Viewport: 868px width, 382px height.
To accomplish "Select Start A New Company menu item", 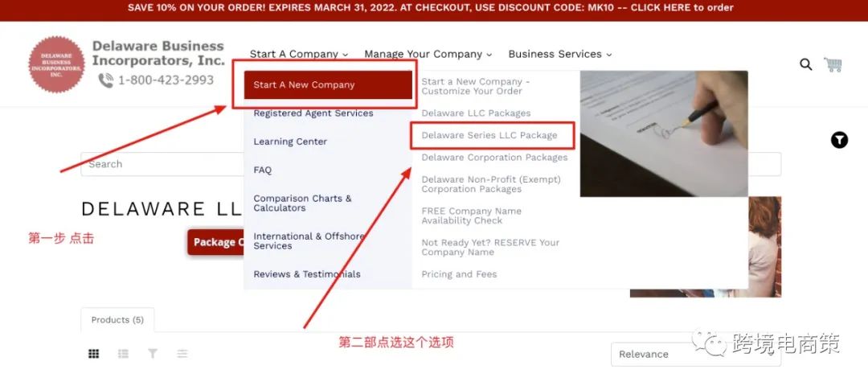I will (328, 84).
